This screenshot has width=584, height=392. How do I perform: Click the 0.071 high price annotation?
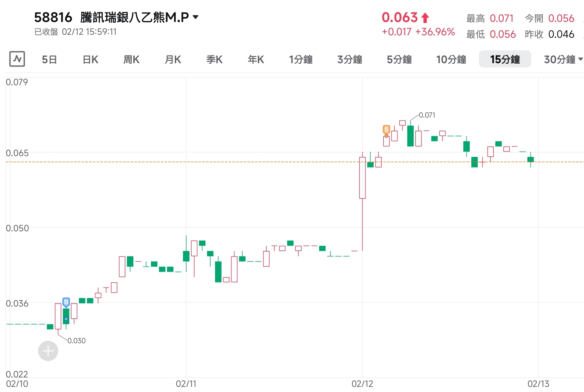tap(427, 115)
